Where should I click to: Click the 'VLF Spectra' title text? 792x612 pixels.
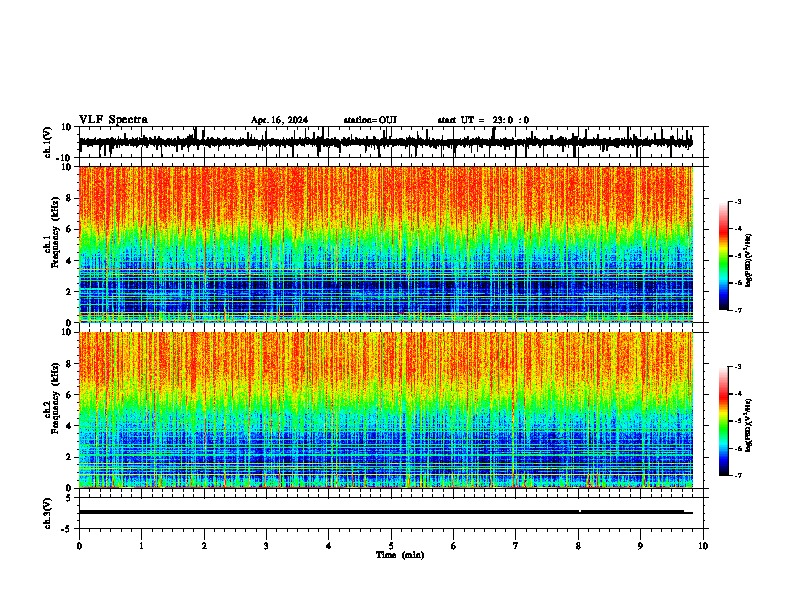113,120
